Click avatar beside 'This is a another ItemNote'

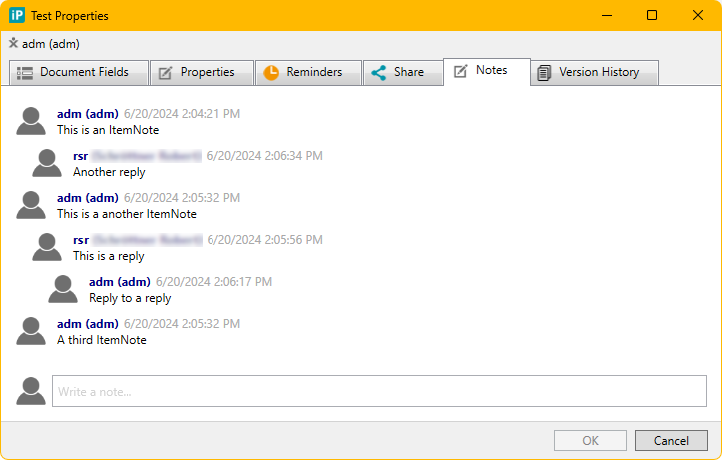click(x=32, y=205)
